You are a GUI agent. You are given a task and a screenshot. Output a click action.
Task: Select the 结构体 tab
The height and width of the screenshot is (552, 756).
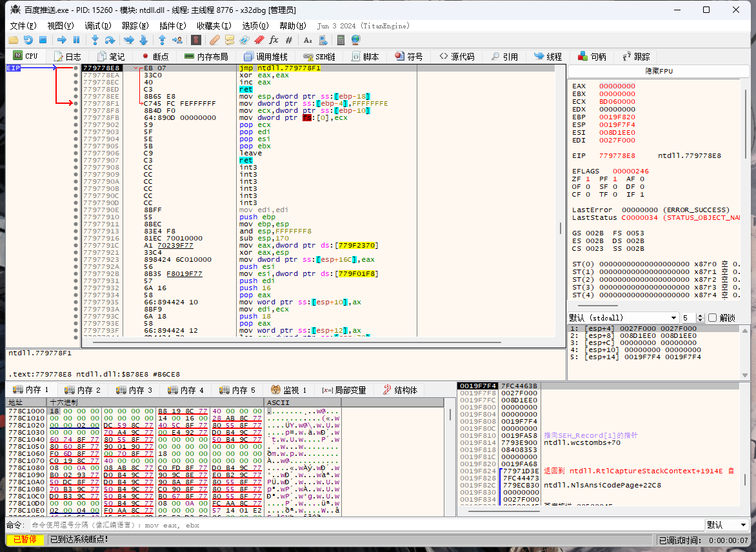(400, 389)
